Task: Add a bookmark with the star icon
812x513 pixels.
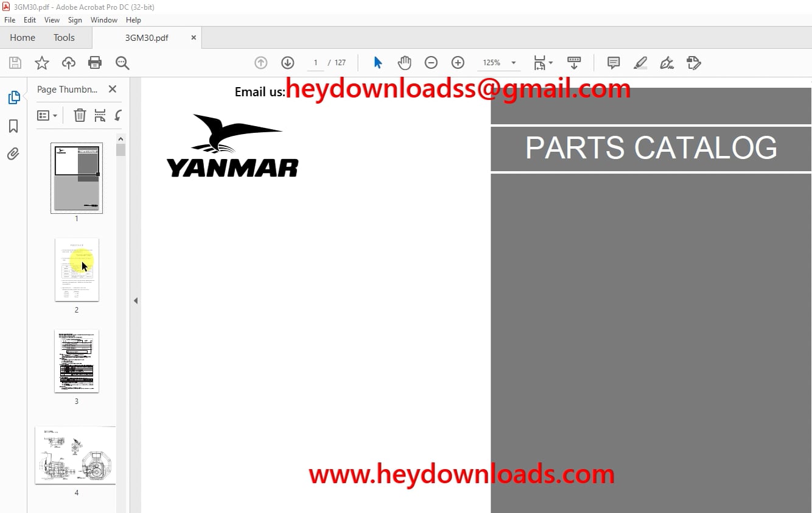Action: (x=41, y=63)
